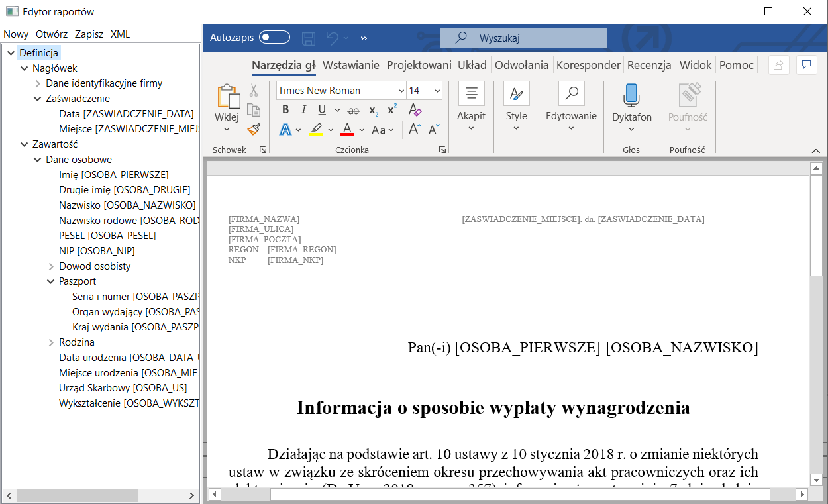Image resolution: width=828 pixels, height=504 pixels.
Task: Open the Times New Roman font dropdown
Action: [x=401, y=91]
